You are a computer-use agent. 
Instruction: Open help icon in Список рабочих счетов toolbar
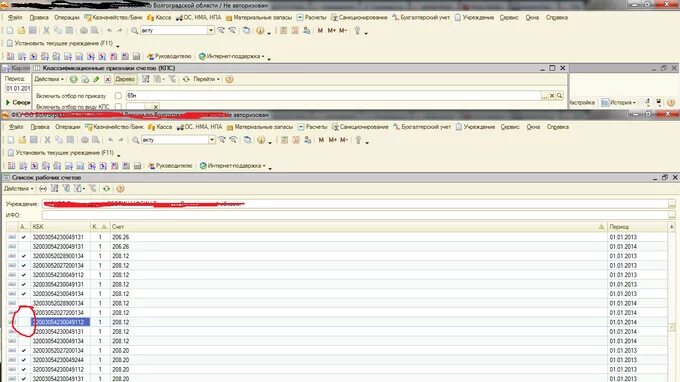[x=120, y=189]
